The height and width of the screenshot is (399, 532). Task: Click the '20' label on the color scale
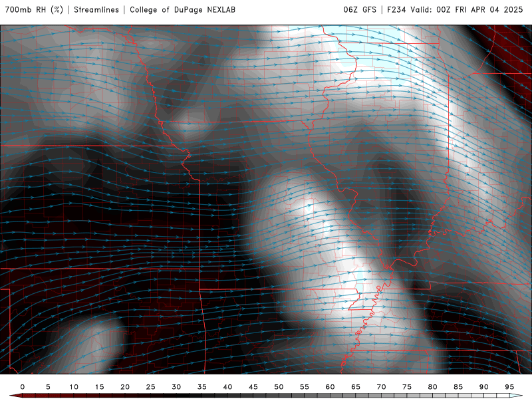click(125, 387)
